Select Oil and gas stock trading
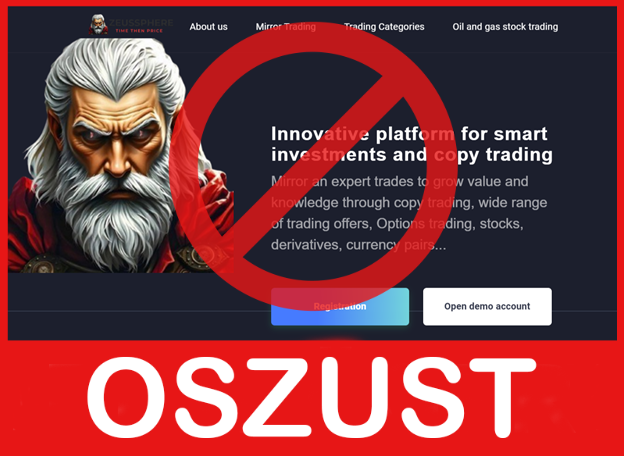The width and height of the screenshot is (624, 456). [505, 27]
